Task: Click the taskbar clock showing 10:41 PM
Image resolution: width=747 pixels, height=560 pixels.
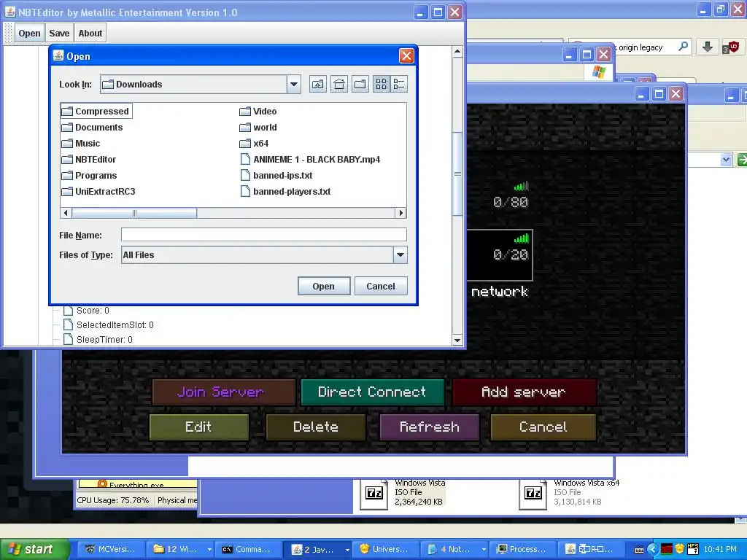Action: click(x=720, y=550)
